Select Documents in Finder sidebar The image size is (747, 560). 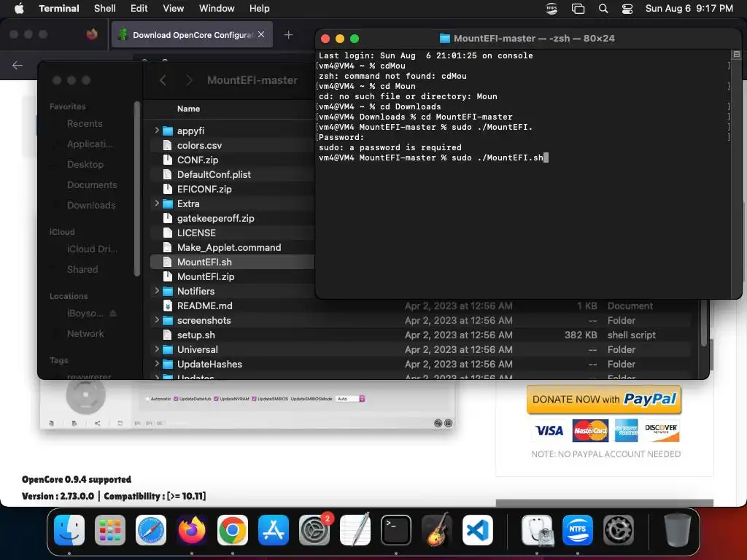point(91,184)
